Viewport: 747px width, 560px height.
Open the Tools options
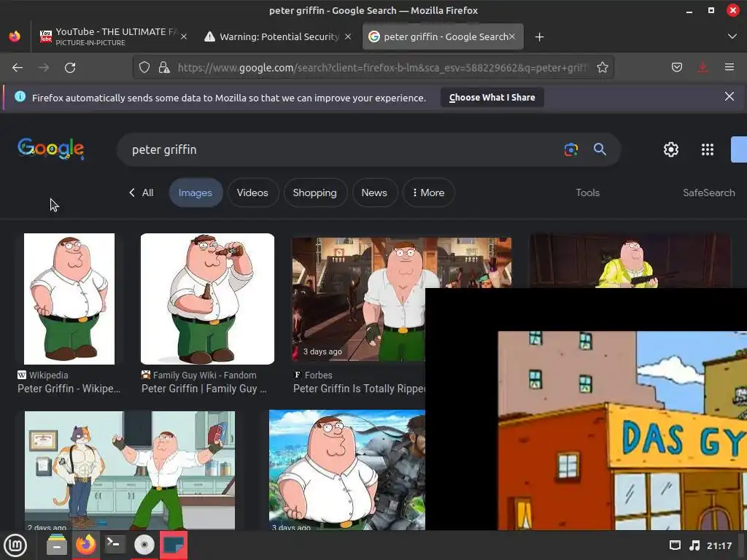point(587,192)
